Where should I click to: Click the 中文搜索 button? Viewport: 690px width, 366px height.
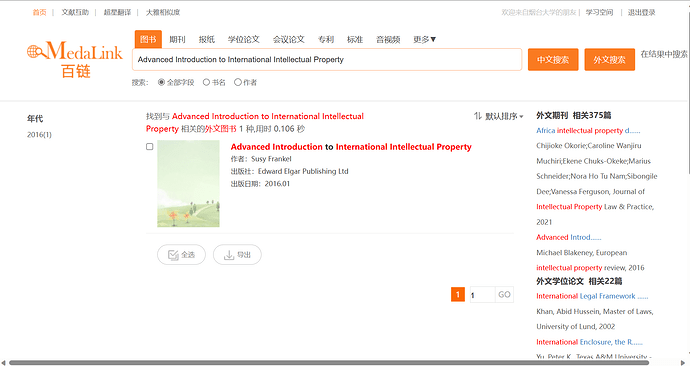pos(553,59)
